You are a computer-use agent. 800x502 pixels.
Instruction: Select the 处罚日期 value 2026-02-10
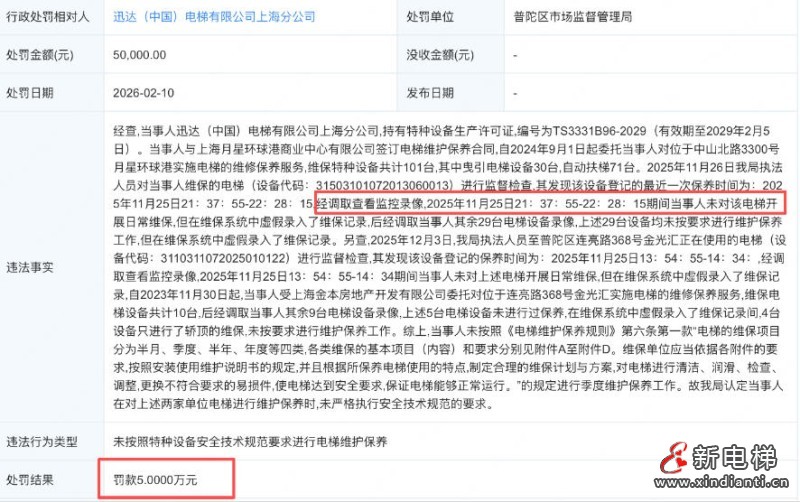143,93
